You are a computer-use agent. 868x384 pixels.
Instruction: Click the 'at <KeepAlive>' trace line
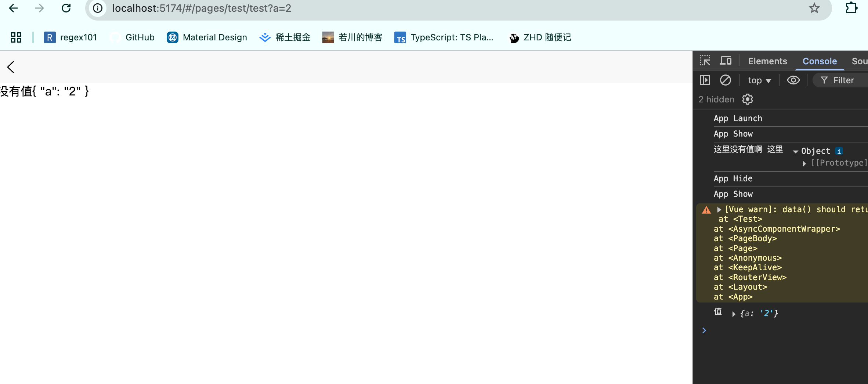click(748, 267)
